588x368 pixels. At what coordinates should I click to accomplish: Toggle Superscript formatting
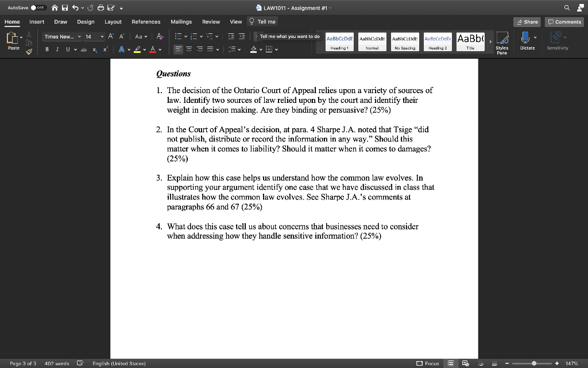(106, 49)
